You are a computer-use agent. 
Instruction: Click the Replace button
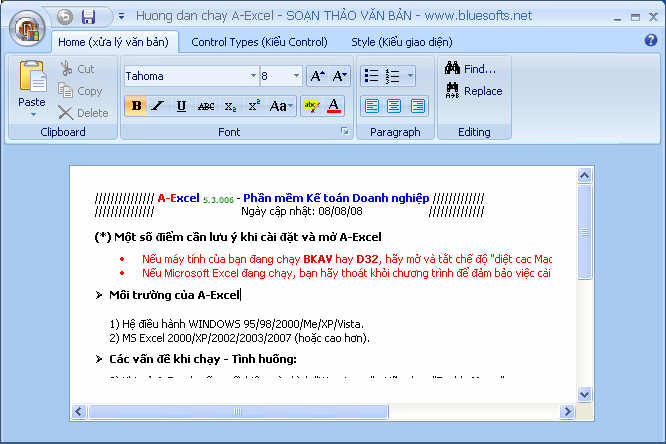click(x=474, y=90)
